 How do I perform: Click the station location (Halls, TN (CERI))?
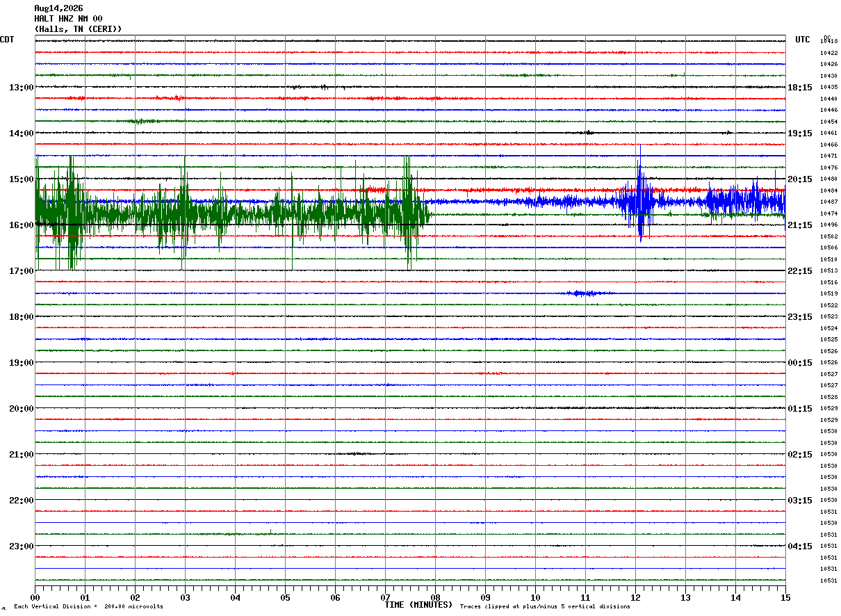78,29
